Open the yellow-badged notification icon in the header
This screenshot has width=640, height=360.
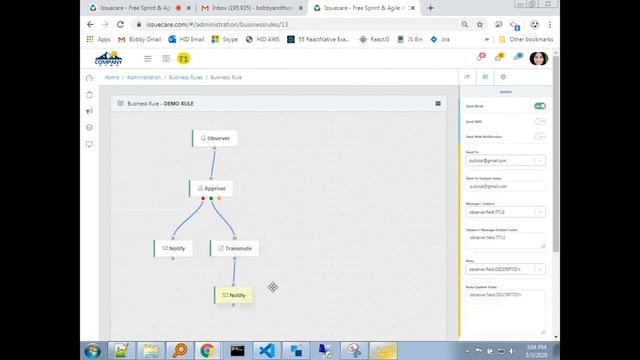coord(499,57)
